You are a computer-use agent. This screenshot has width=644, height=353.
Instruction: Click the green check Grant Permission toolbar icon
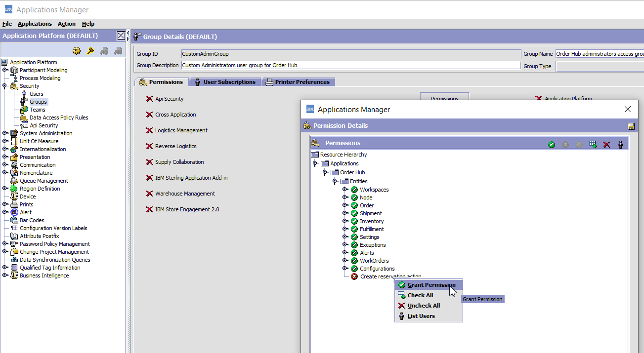552,145
